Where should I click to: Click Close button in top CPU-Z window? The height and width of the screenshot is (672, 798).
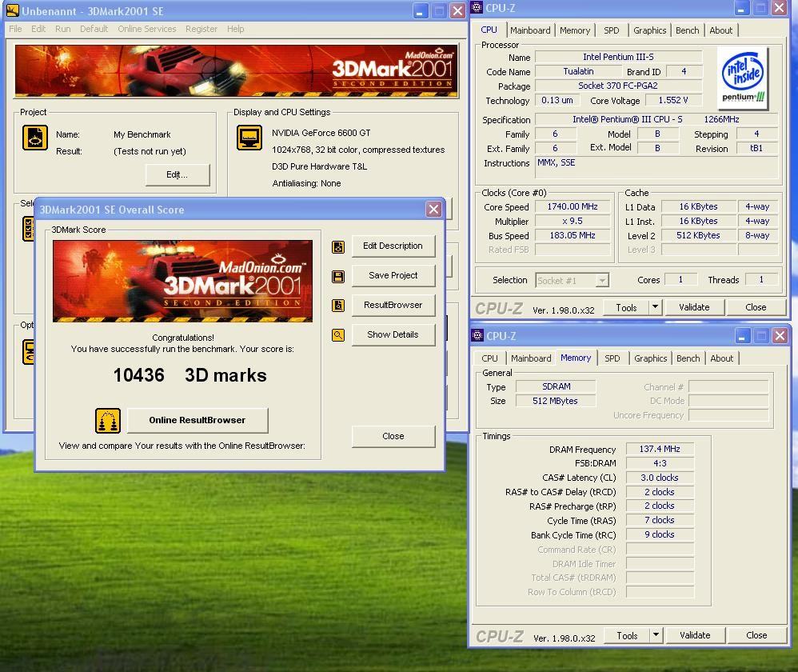756,307
